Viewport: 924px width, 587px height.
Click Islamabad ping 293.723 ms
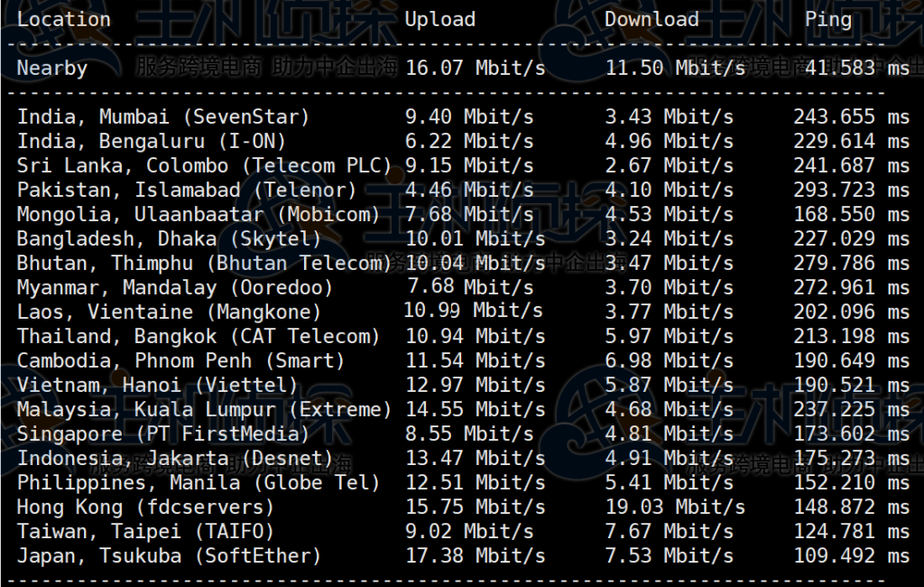(x=852, y=190)
